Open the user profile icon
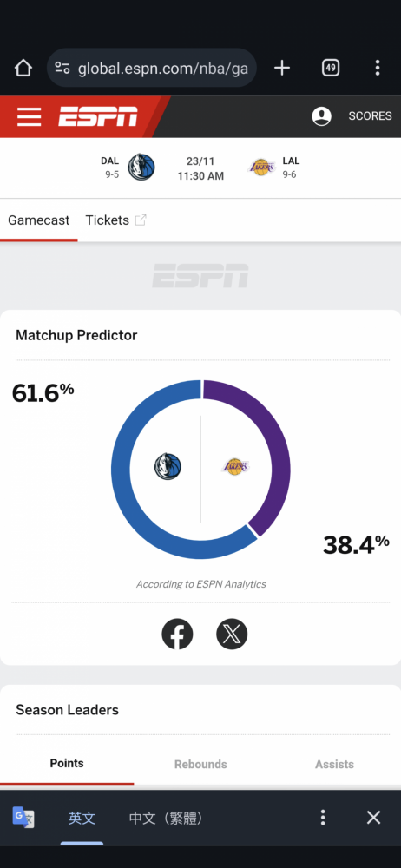The height and width of the screenshot is (868, 401). coord(322,116)
